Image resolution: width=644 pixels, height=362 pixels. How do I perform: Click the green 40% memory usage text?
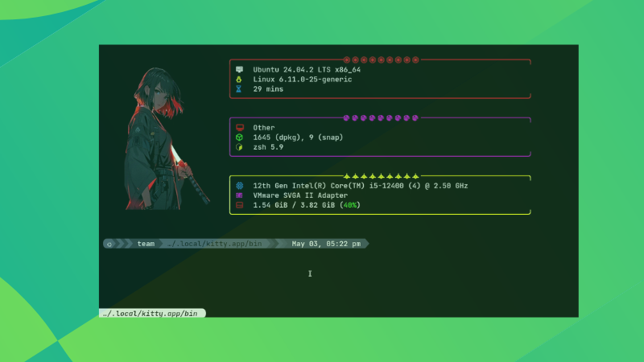click(x=349, y=205)
